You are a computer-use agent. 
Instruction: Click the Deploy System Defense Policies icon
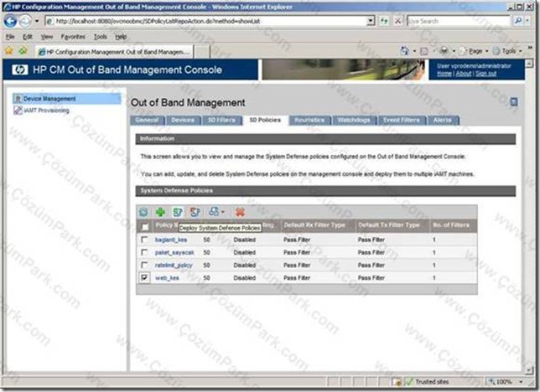click(x=178, y=212)
